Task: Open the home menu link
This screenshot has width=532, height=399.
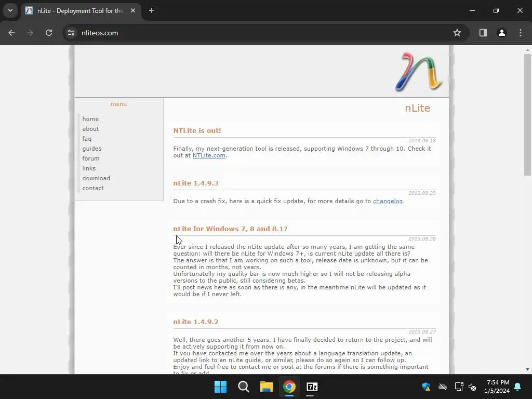Action: 90,119
